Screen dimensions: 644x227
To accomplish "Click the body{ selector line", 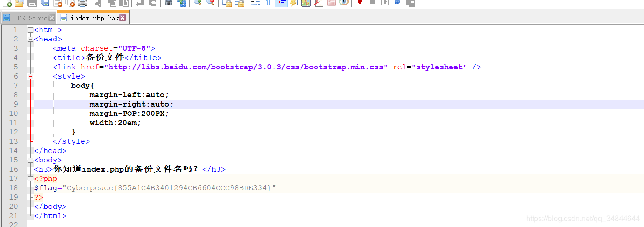I will pyautogui.click(x=83, y=86).
